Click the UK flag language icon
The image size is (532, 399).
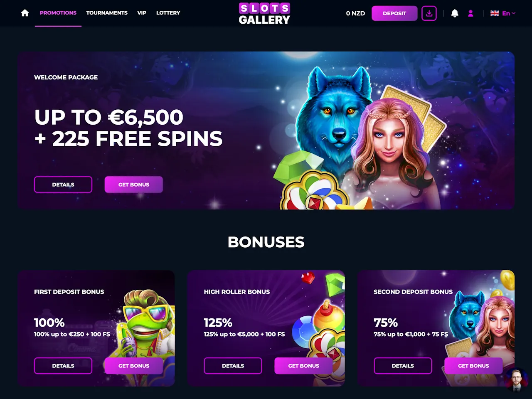click(x=495, y=13)
